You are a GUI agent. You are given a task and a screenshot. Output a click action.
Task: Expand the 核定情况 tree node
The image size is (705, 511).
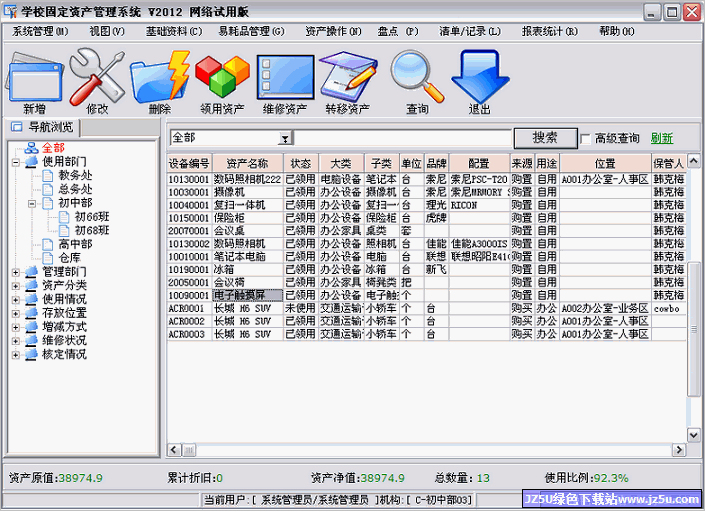pos(16,355)
